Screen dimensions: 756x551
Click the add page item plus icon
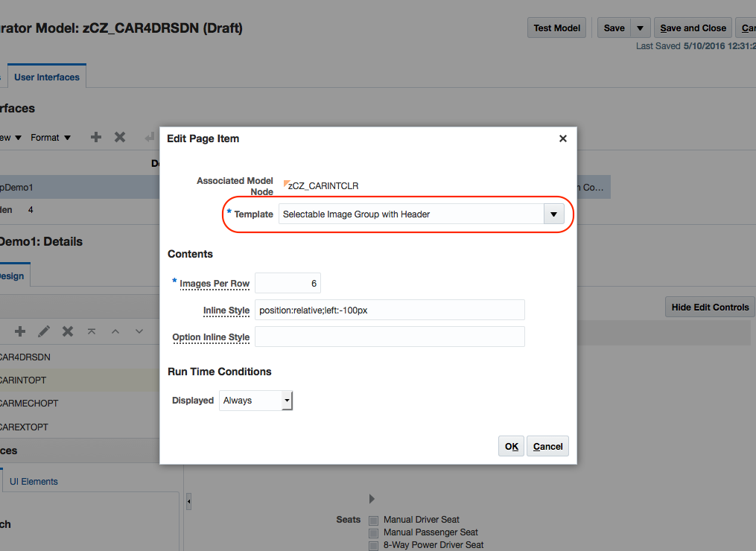point(20,331)
